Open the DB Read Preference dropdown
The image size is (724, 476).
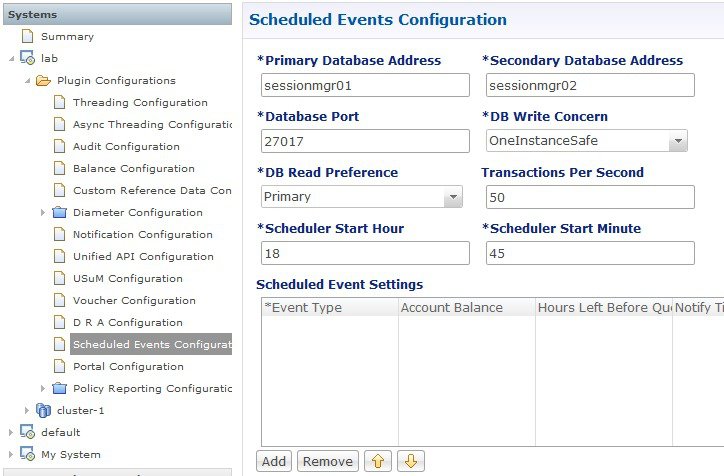pos(453,197)
